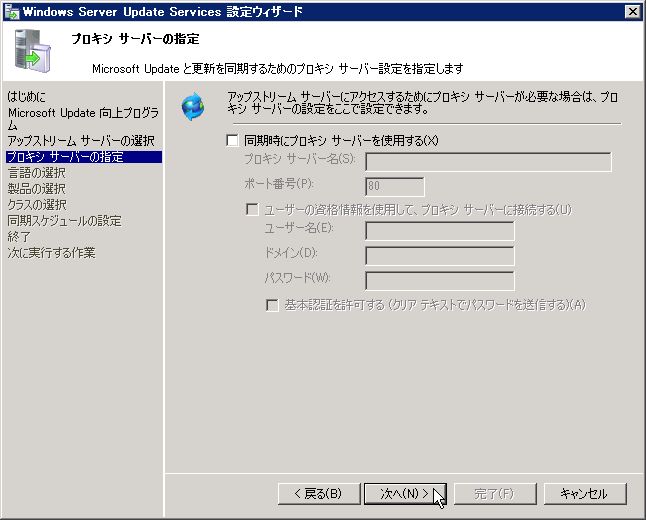Viewport: 646px width, 520px height.
Task: Click the server icon in wizard header
Action: (33, 51)
